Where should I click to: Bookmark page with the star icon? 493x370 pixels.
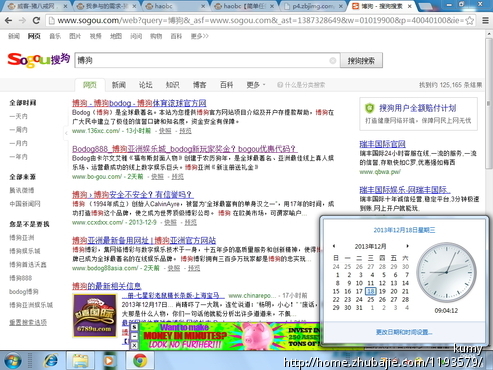coord(470,21)
